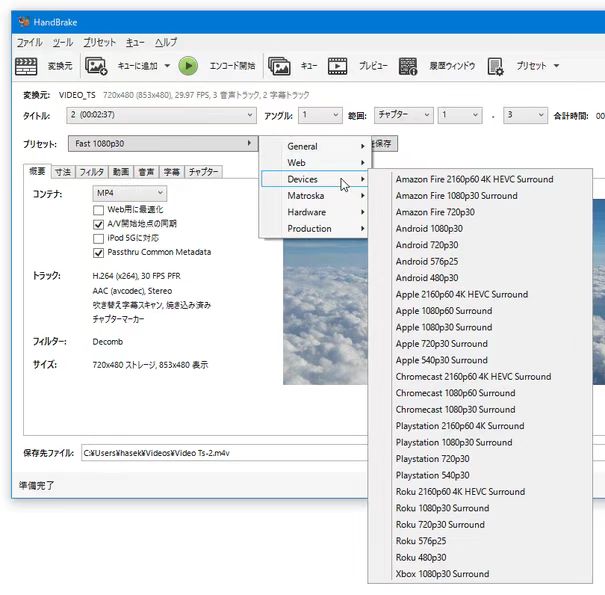The image size is (605, 595).
Task: Open the end chapter dropdown showing 3
Action: (x=526, y=115)
